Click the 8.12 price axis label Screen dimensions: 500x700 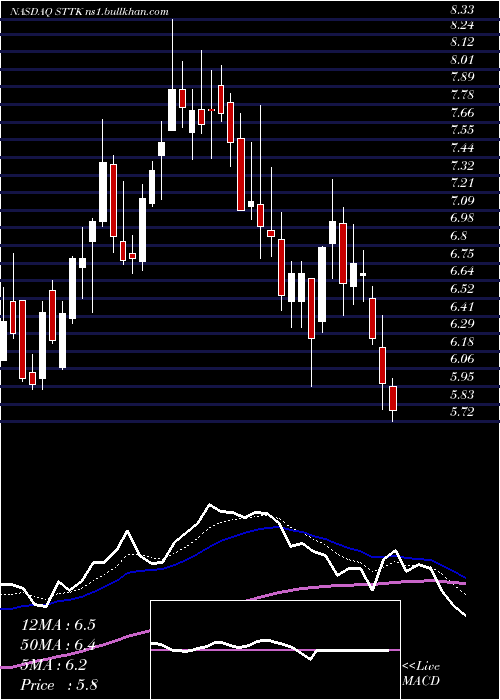coord(462,42)
